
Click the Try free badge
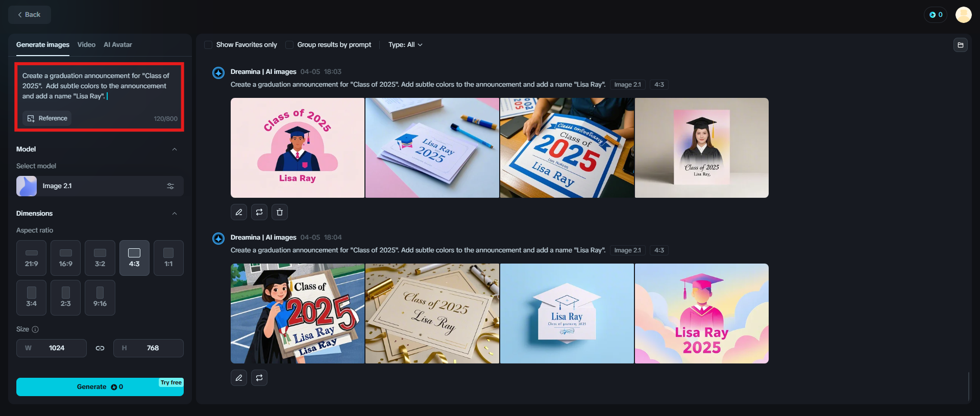tap(171, 383)
